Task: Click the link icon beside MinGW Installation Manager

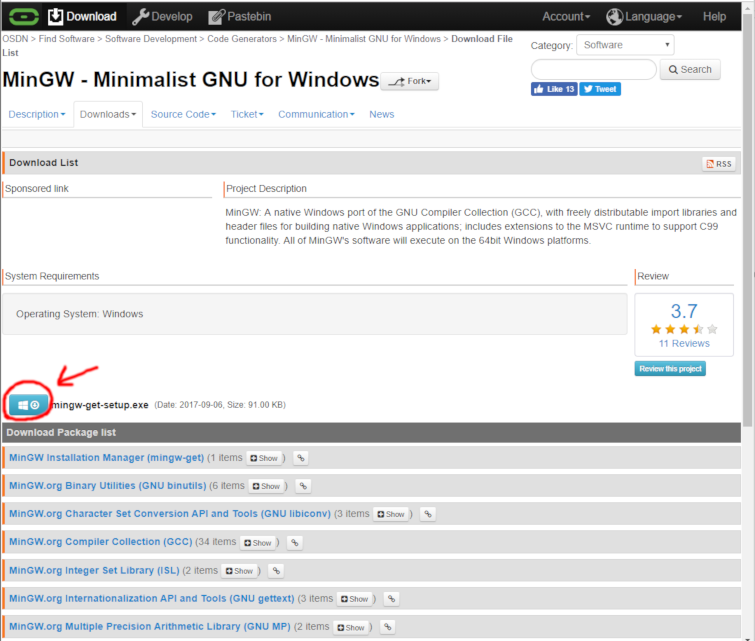Action: [300, 458]
